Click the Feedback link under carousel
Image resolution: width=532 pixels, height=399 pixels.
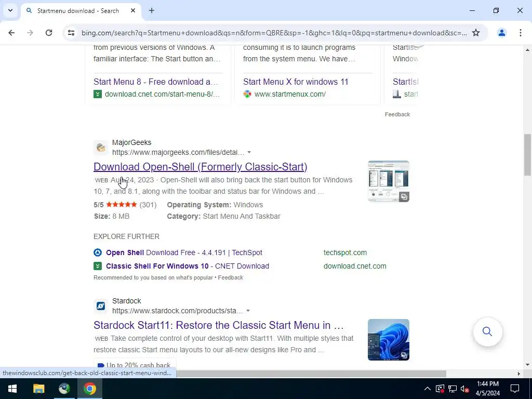click(x=397, y=114)
